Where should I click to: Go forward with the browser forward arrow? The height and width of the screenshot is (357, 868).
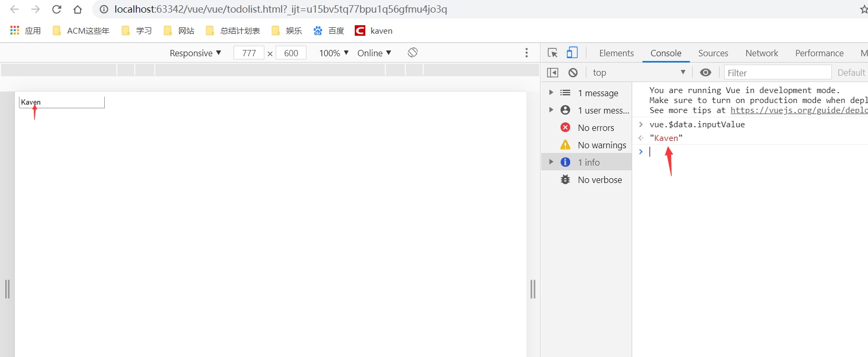tap(35, 9)
